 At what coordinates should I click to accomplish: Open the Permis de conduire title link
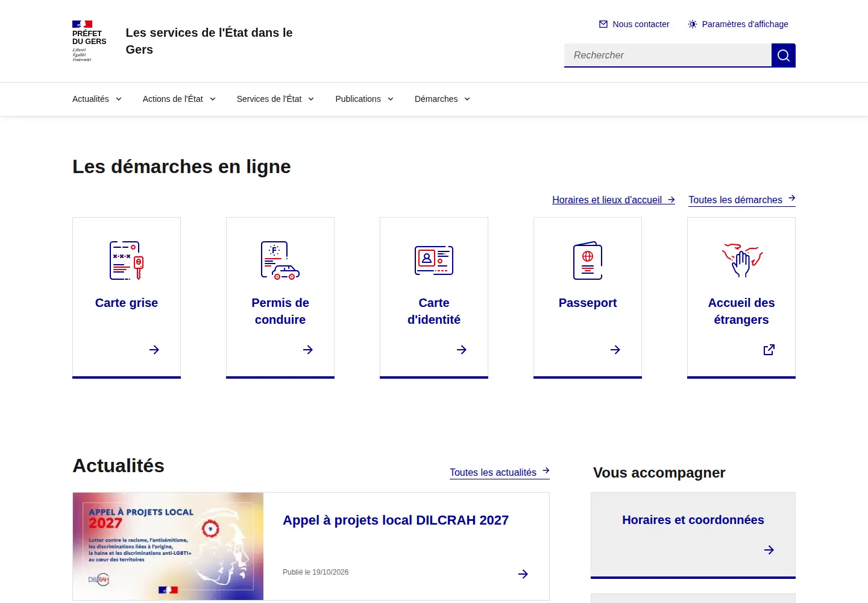pyautogui.click(x=280, y=311)
